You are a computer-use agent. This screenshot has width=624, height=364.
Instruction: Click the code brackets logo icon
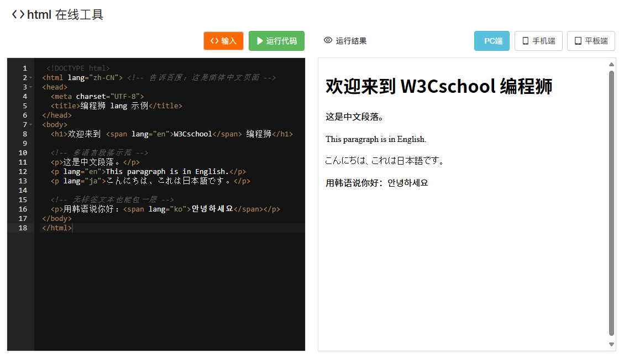pyautogui.click(x=18, y=15)
